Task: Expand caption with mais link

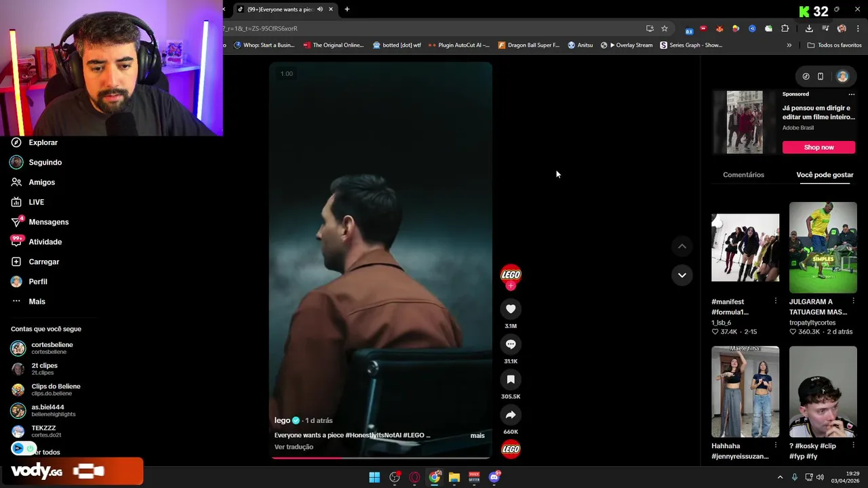Action: [477, 436]
